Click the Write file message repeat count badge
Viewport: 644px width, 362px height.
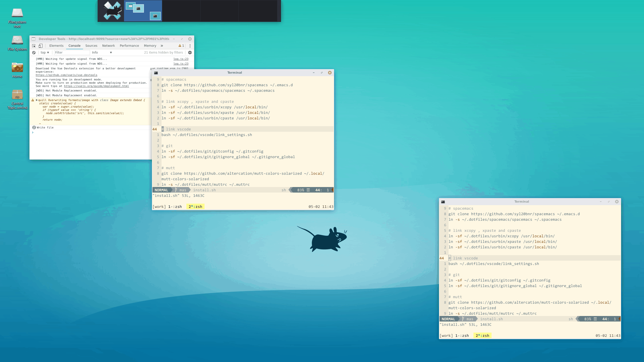click(34, 127)
